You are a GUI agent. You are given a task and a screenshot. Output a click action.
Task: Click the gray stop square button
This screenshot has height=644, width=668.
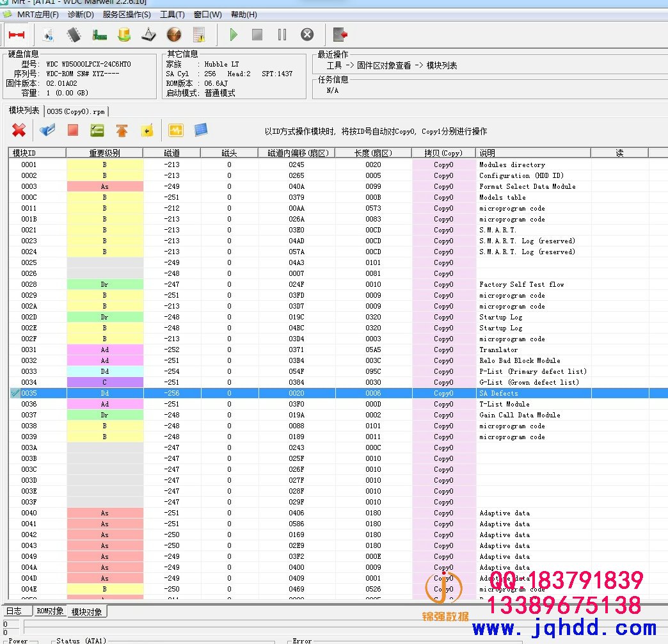(257, 35)
